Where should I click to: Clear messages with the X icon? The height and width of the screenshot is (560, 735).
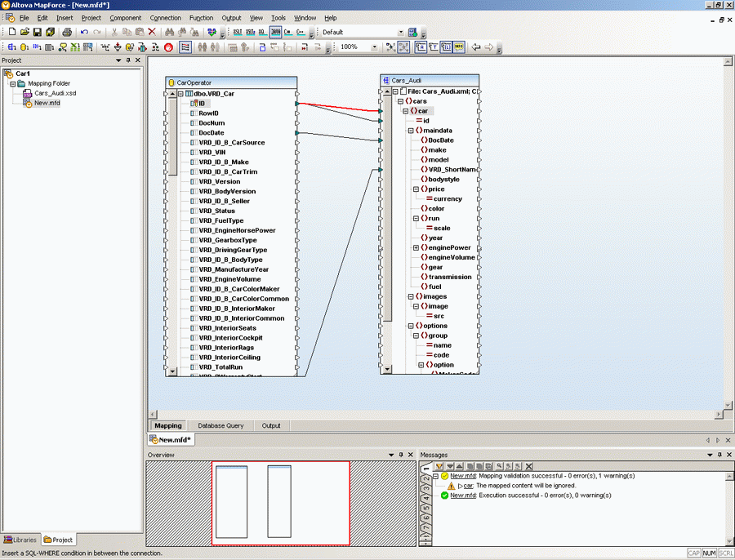pos(528,466)
